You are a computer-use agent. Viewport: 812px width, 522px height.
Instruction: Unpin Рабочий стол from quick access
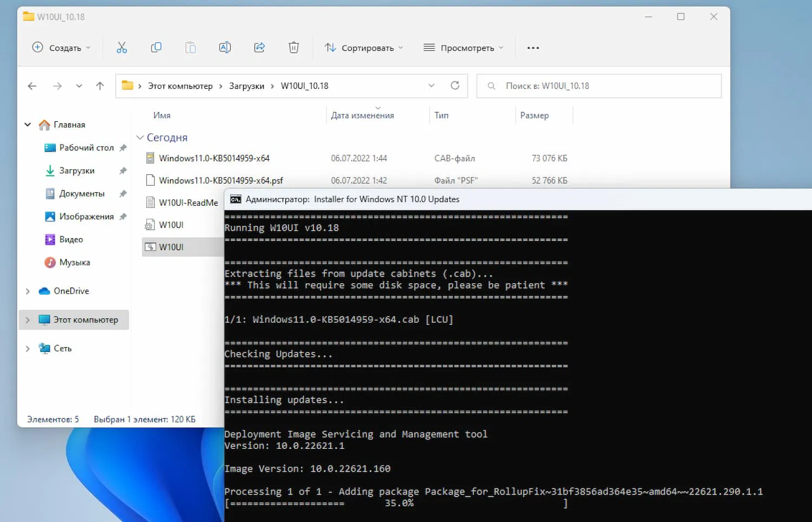coord(123,147)
